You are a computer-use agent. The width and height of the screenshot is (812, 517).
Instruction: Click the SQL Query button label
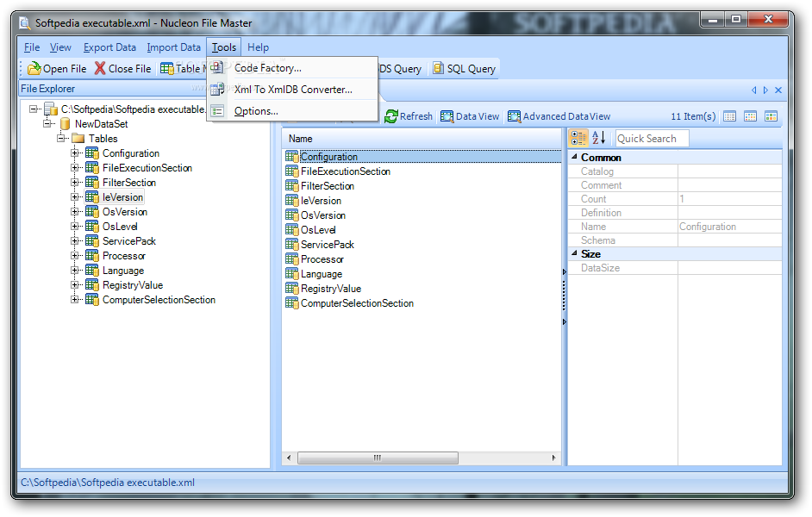[x=472, y=68]
